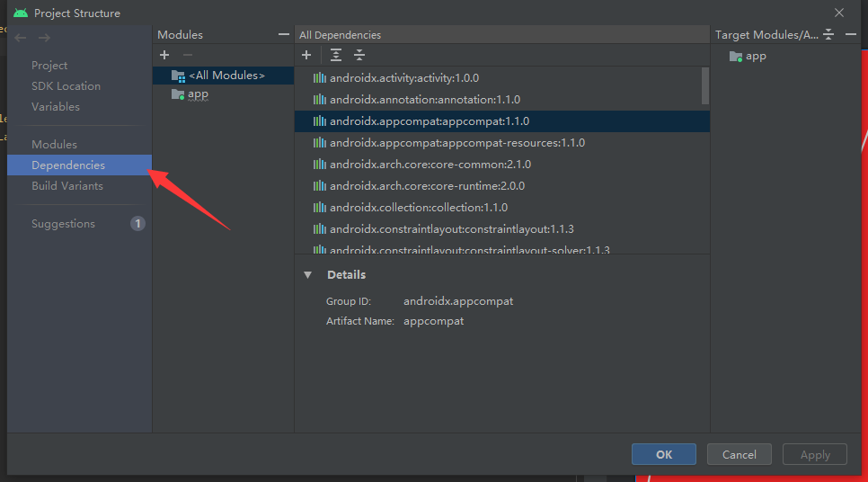Open the Suggestions page

point(63,224)
